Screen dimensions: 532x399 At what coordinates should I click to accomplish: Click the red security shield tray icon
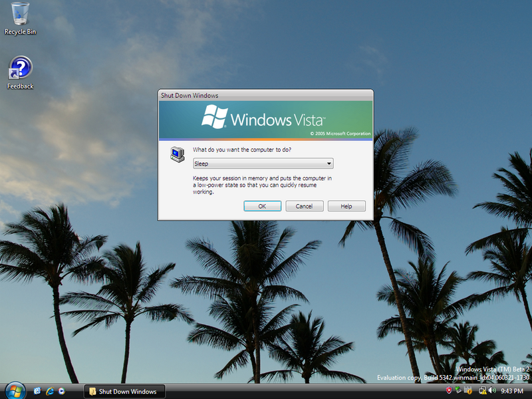(449, 390)
